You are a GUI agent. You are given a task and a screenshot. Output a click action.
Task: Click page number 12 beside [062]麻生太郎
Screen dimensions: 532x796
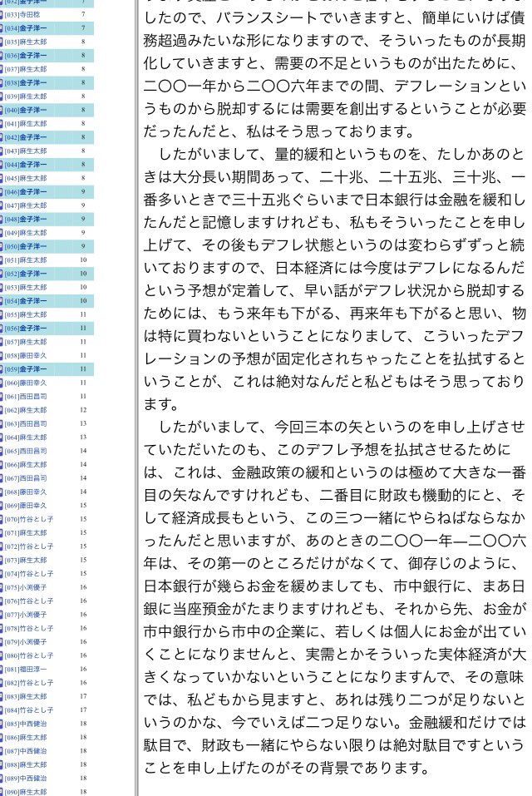(x=83, y=410)
